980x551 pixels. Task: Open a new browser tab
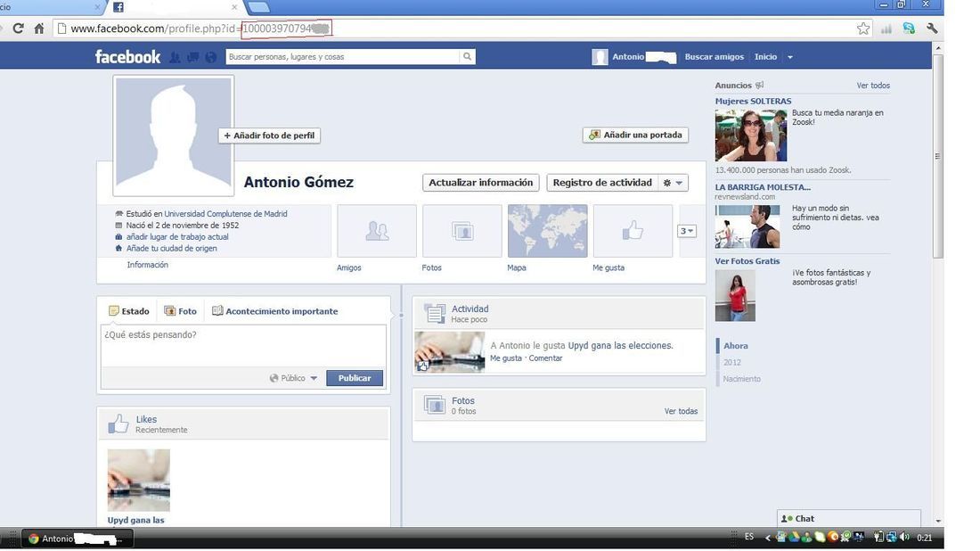(258, 7)
